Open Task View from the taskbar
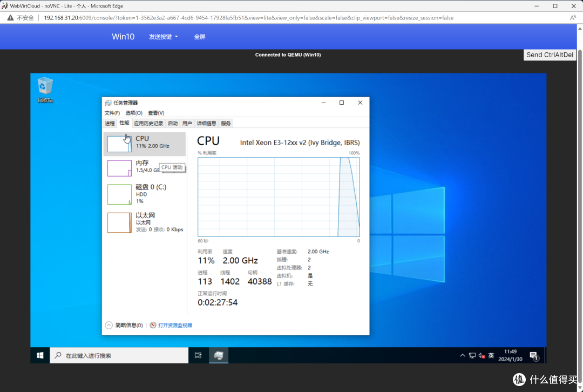 pos(198,355)
